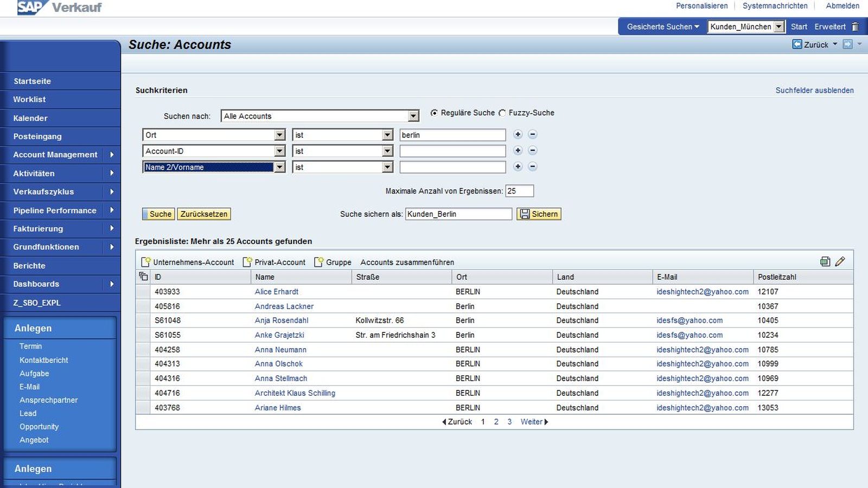This screenshot has width=868, height=488.
Task: Click the remove-row minus icon beside 'berlin' field
Action: tap(533, 134)
